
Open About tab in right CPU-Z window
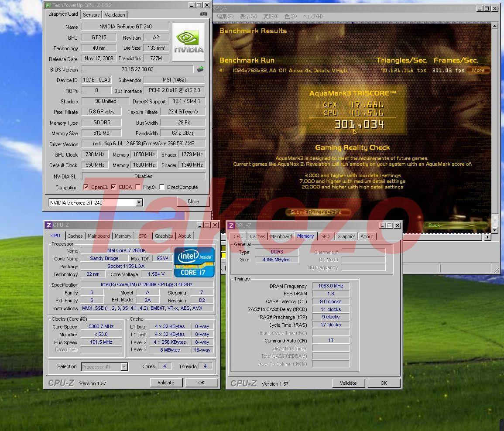click(367, 236)
